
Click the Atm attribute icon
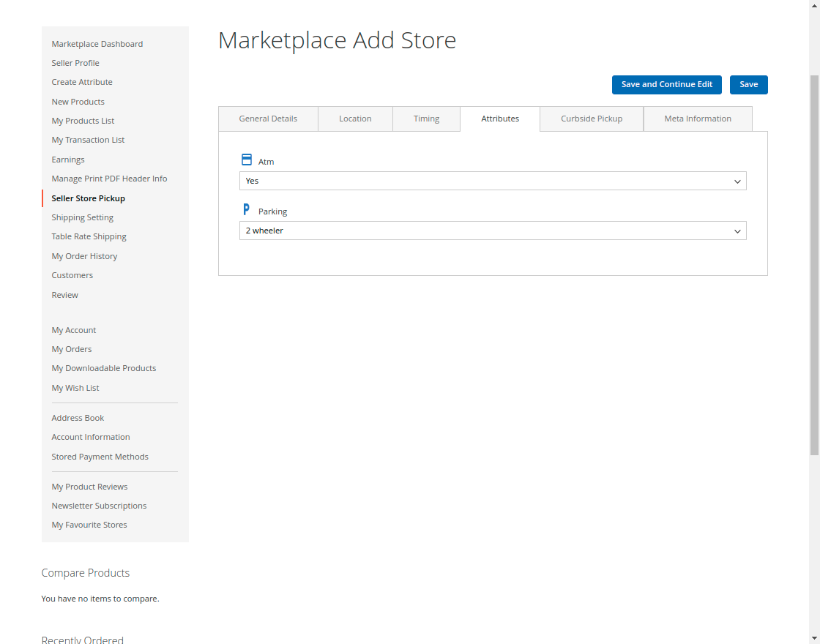point(246,160)
